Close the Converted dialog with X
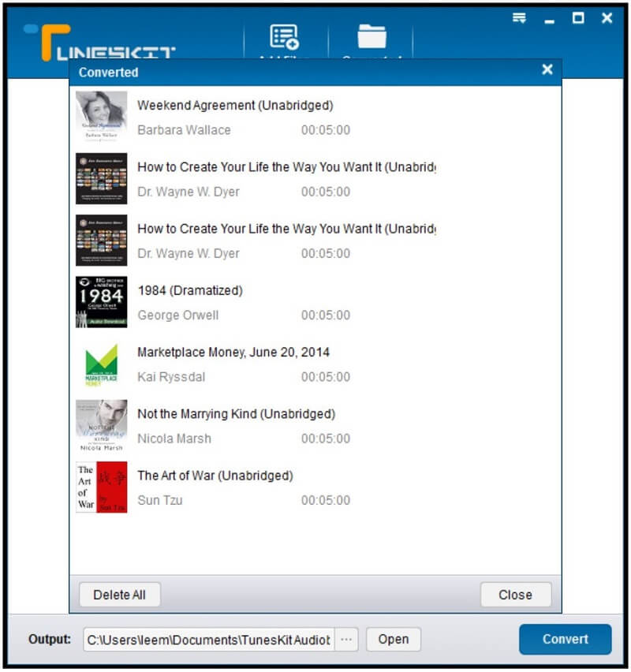The height and width of the screenshot is (672, 631). click(547, 69)
